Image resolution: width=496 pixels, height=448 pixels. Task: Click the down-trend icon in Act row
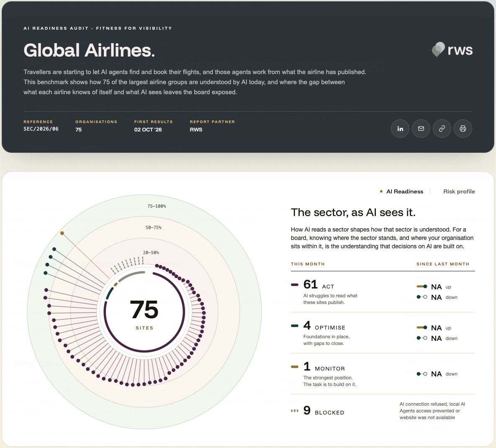[x=422, y=297]
